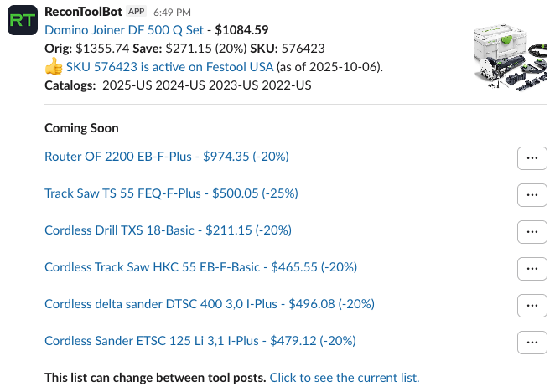Open overflow menu for delta sander DTSC 400
The height and width of the screenshot is (392, 555).
coord(532,305)
